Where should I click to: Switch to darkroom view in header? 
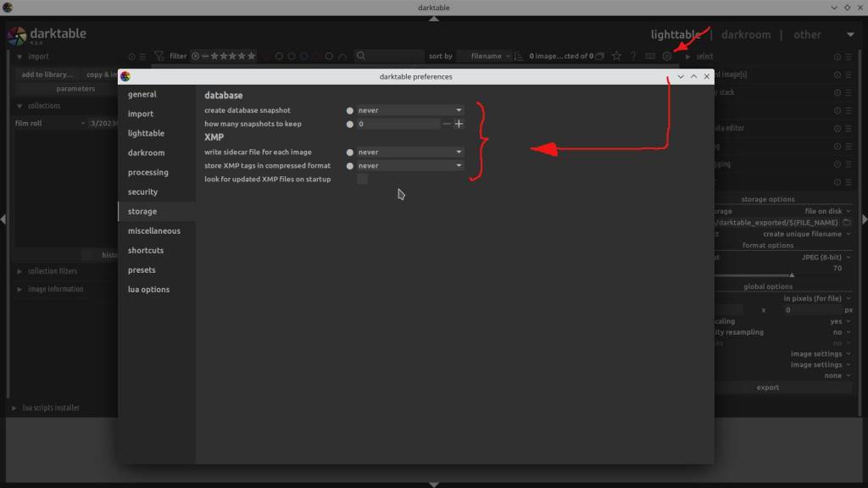746,34
